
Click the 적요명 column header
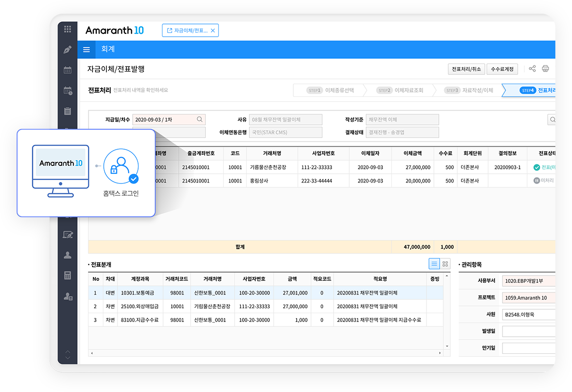[380, 279]
